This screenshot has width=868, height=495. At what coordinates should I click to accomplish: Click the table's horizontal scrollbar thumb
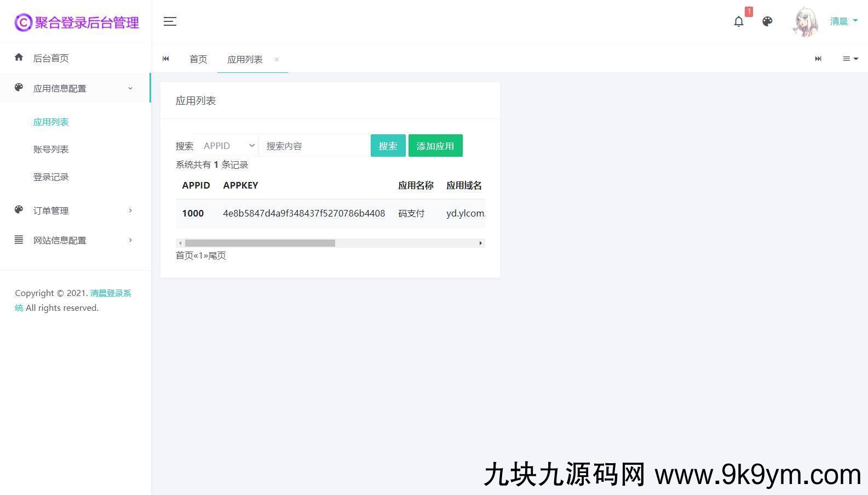tap(260, 243)
